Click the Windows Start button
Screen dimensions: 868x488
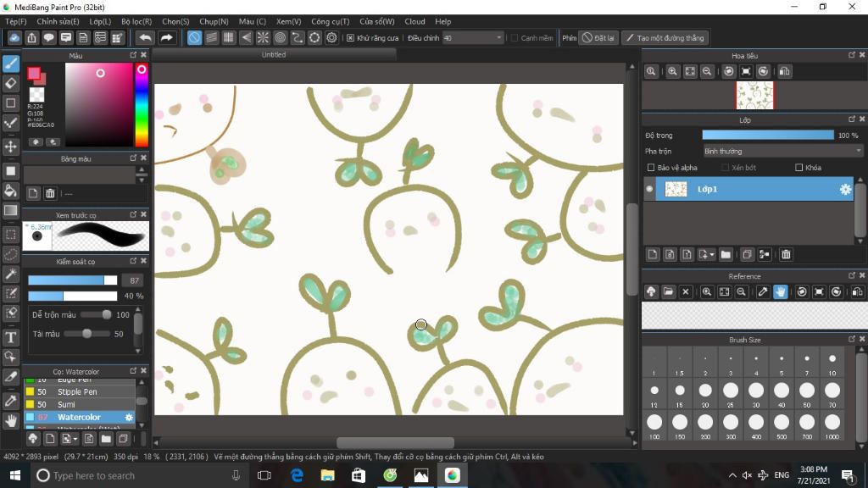tap(15, 475)
